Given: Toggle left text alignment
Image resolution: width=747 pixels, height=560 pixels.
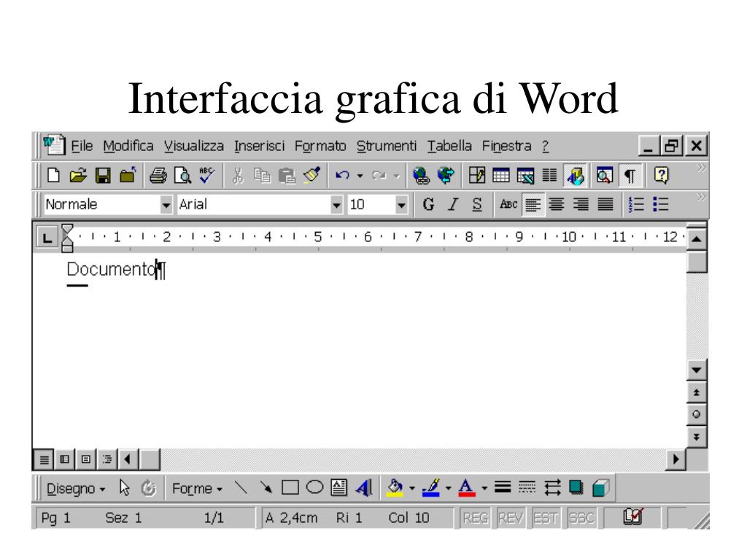Looking at the screenshot, I should click(533, 205).
